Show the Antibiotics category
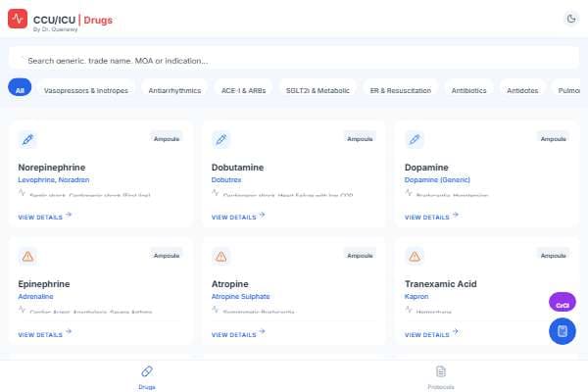Viewport: 588px width, 392px height. point(468,89)
